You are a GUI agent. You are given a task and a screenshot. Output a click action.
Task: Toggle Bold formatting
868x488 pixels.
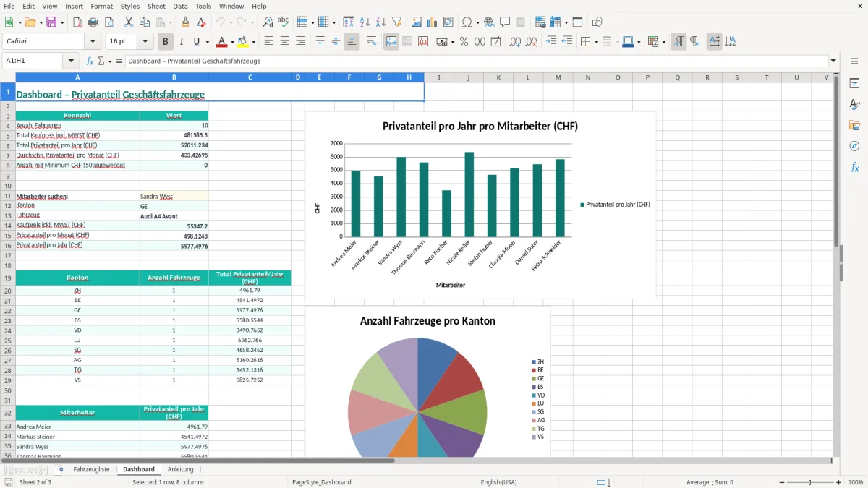point(165,42)
